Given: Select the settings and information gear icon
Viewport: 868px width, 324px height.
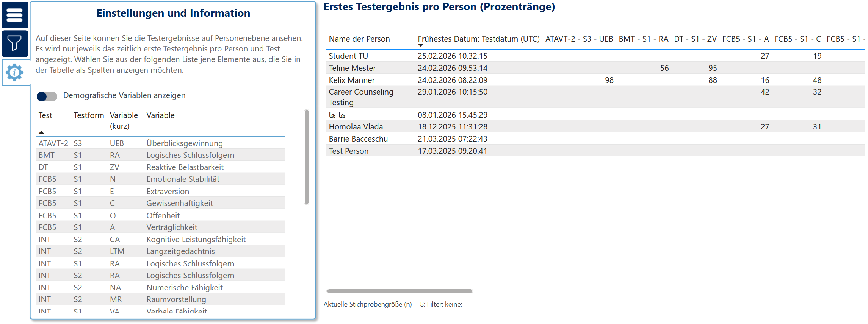Looking at the screenshot, I should [15, 72].
